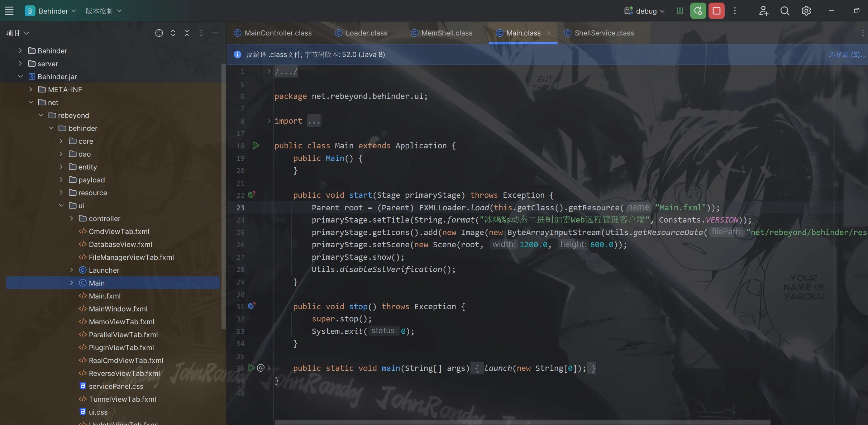Unfold collapsed import statements on line 8

[x=269, y=121]
